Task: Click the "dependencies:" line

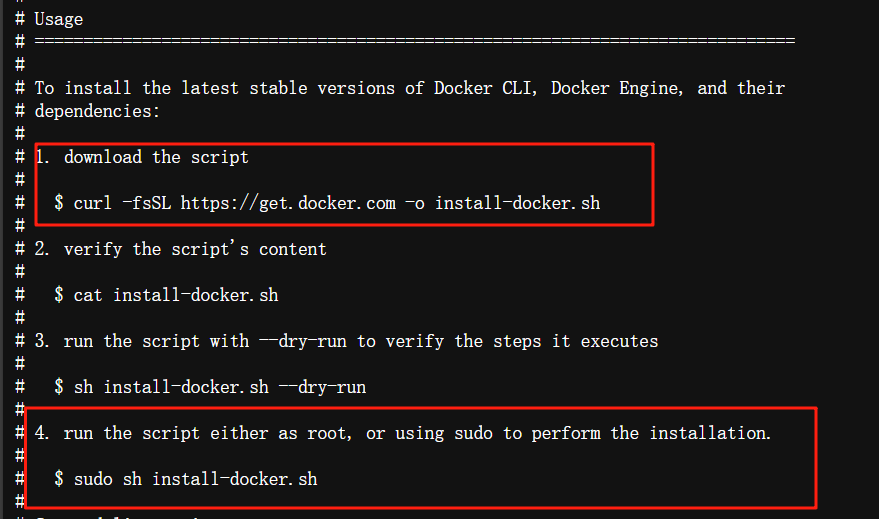Action: (x=98, y=111)
